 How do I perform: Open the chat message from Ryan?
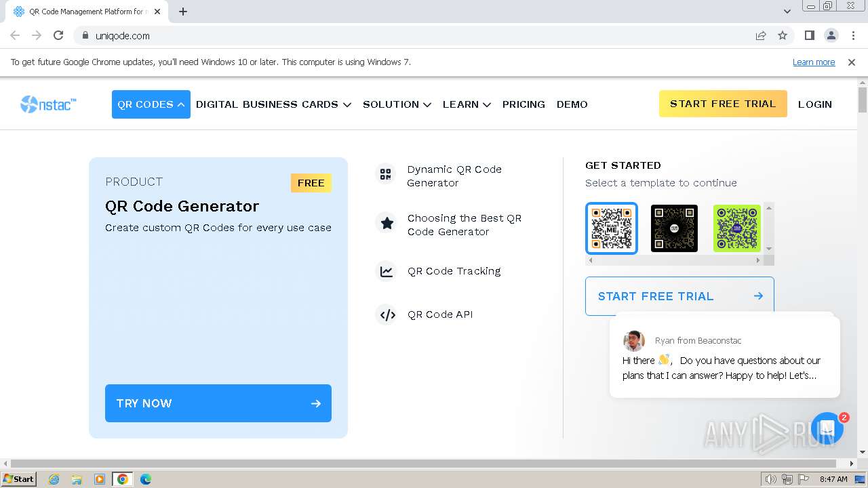(725, 357)
